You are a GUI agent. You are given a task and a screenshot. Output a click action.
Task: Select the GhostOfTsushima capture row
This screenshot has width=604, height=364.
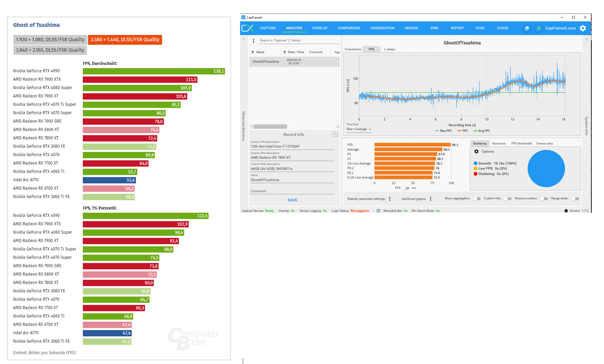(294, 62)
